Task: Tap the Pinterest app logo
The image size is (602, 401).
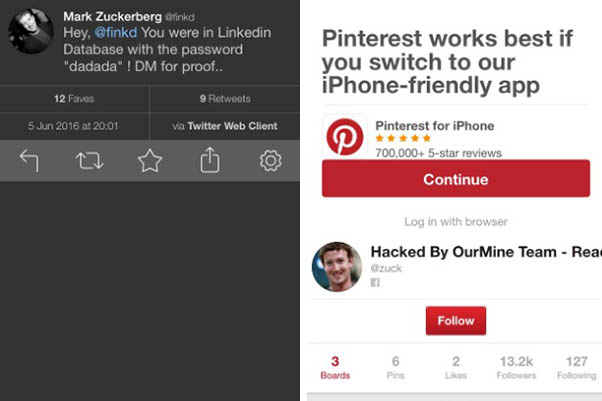Action: tap(345, 137)
